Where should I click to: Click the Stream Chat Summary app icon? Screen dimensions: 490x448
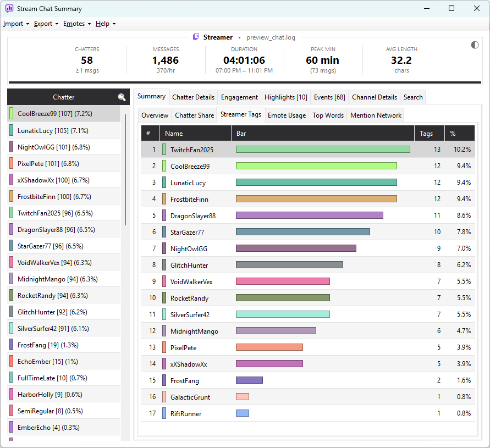9,8
